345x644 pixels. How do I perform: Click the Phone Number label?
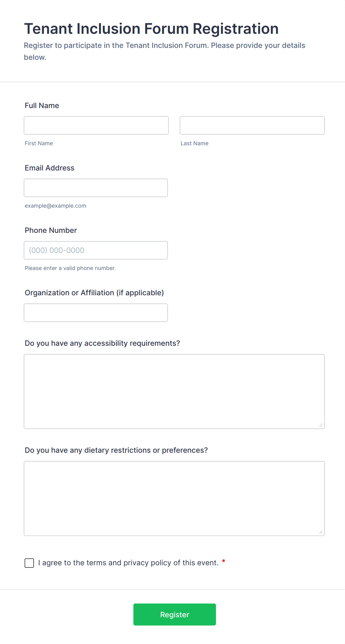(51, 230)
